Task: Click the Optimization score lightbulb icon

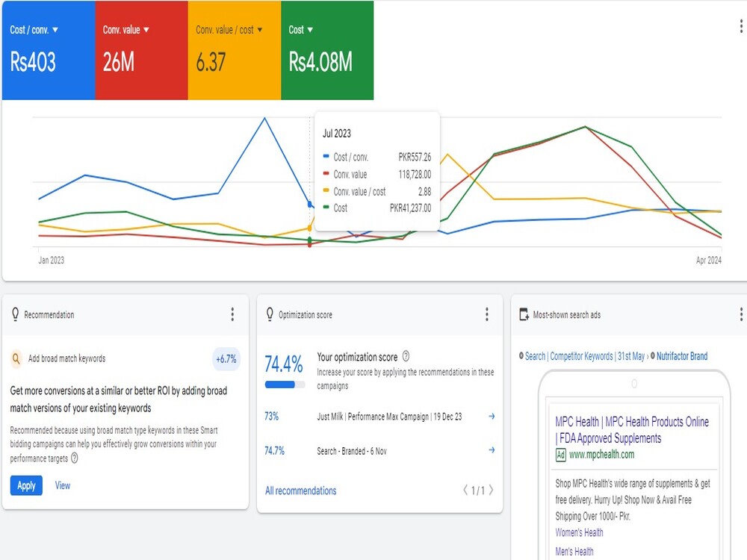Action: click(x=270, y=314)
